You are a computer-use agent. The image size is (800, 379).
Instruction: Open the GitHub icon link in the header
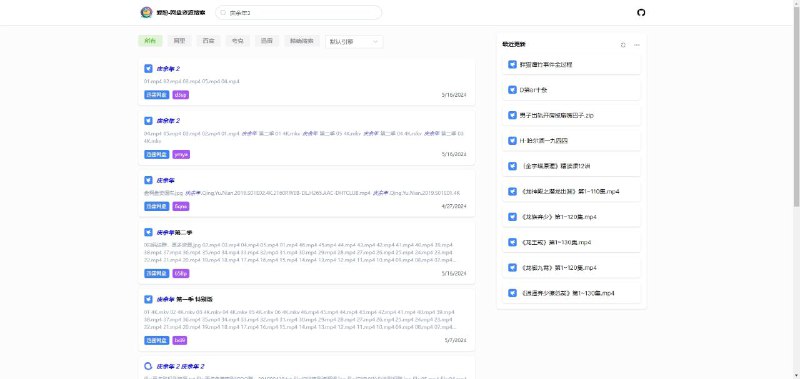point(641,12)
